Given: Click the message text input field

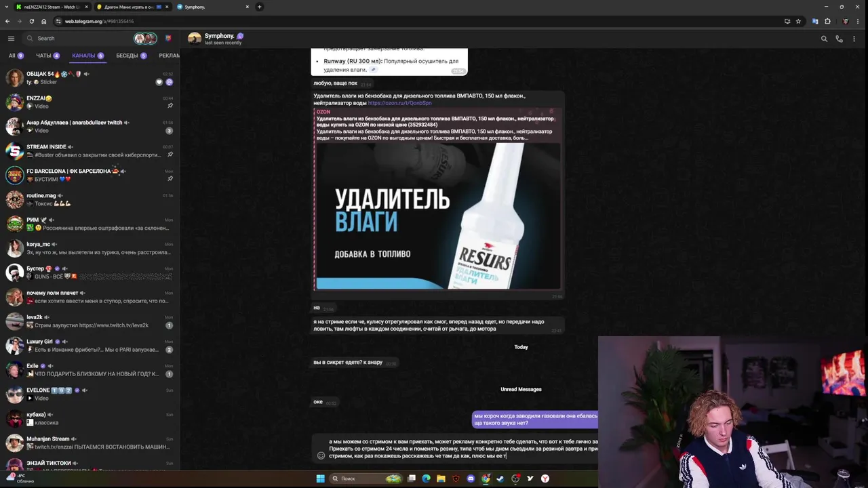Looking at the screenshot, I should point(463,449).
